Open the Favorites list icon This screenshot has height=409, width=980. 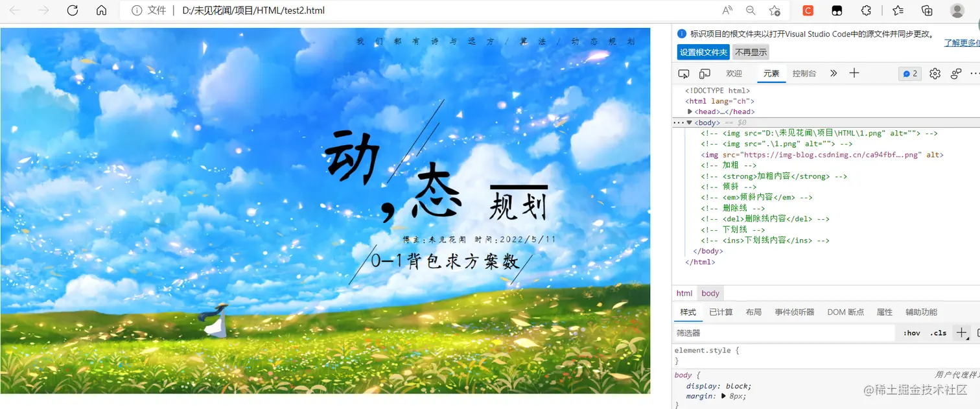[898, 10]
